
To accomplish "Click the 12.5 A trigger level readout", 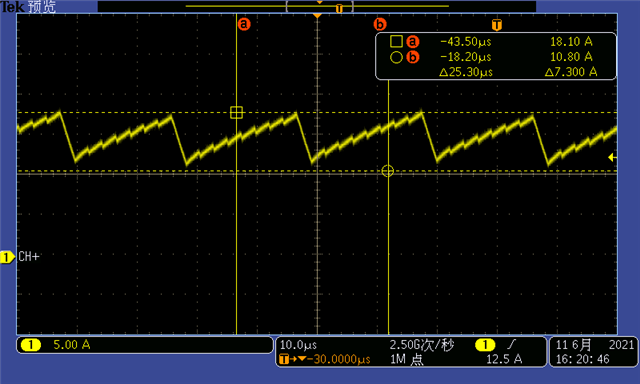I will pyautogui.click(x=504, y=360).
